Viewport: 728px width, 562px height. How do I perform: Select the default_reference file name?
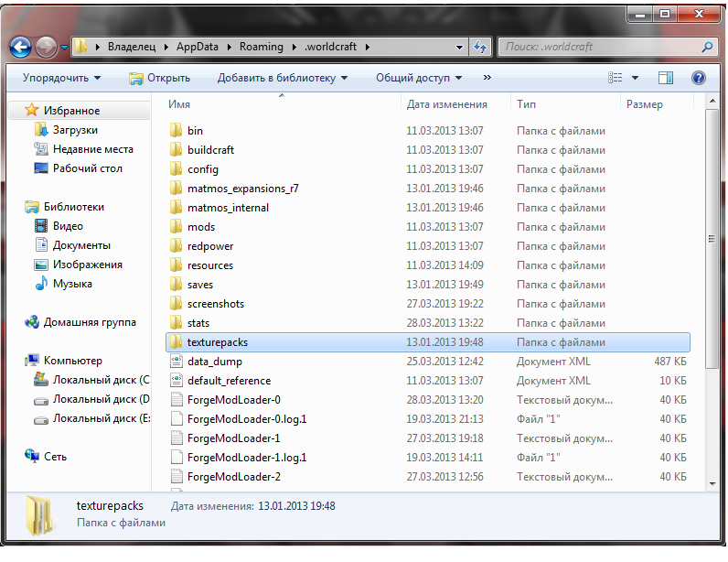229,381
